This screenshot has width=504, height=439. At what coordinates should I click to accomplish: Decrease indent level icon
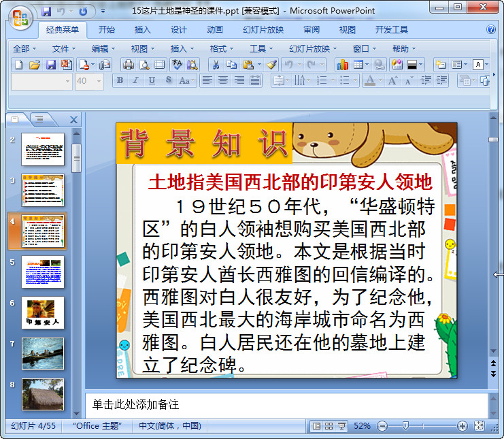pyautogui.click(x=426, y=80)
